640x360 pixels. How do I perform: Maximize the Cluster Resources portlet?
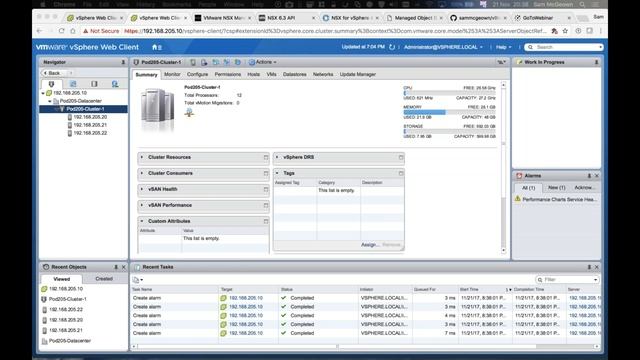point(266,158)
